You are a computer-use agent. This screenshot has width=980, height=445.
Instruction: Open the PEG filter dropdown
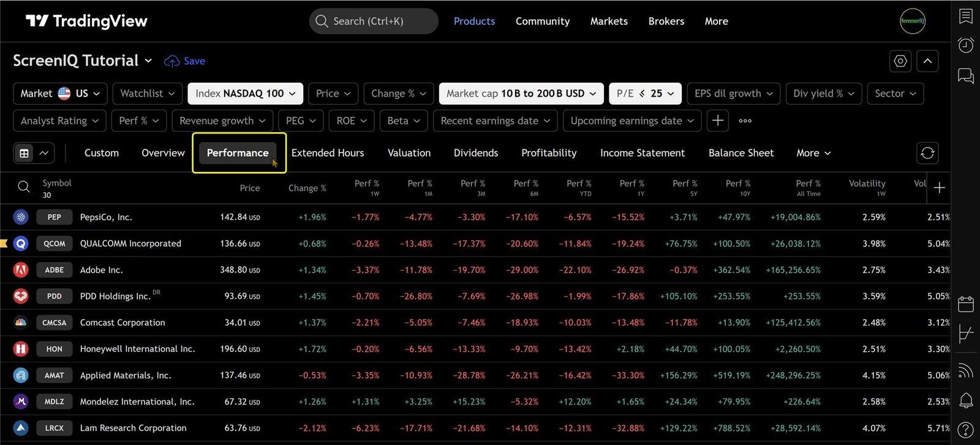point(301,121)
